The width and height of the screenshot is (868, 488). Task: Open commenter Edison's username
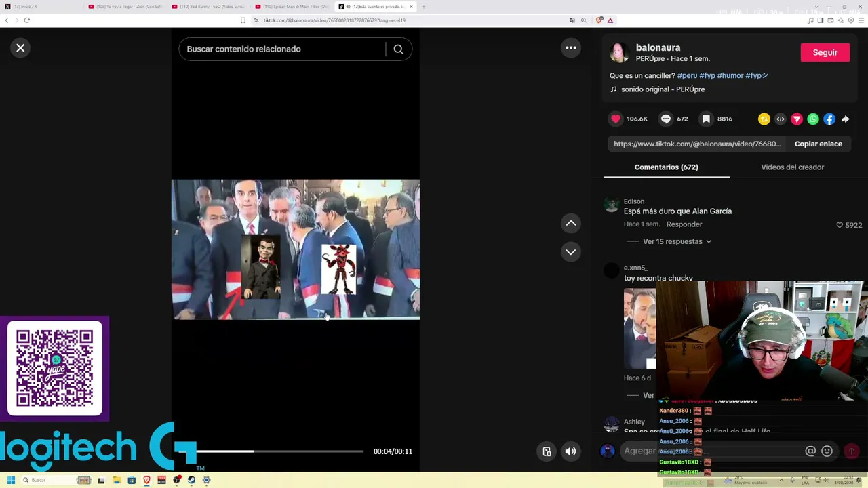click(634, 201)
